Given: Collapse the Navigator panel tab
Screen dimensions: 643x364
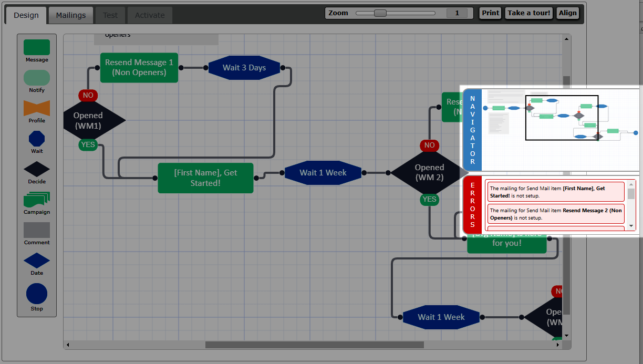Looking at the screenshot, I should 472,130.
